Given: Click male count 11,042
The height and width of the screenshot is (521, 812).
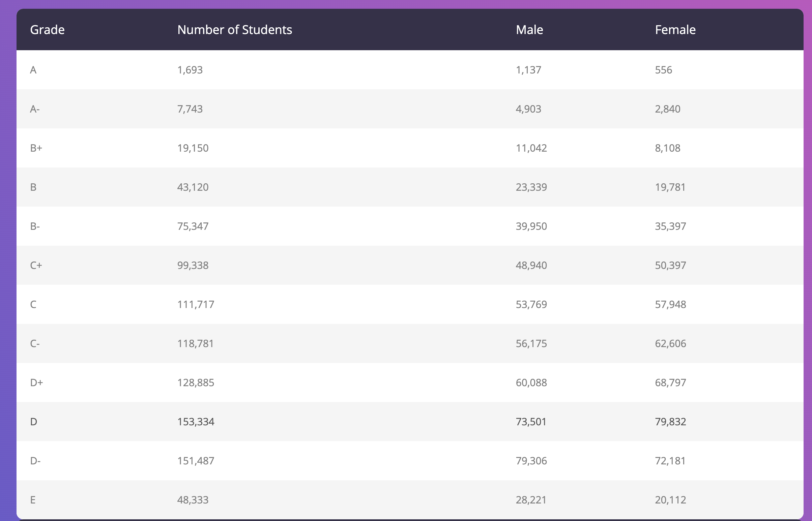Looking at the screenshot, I should (531, 148).
